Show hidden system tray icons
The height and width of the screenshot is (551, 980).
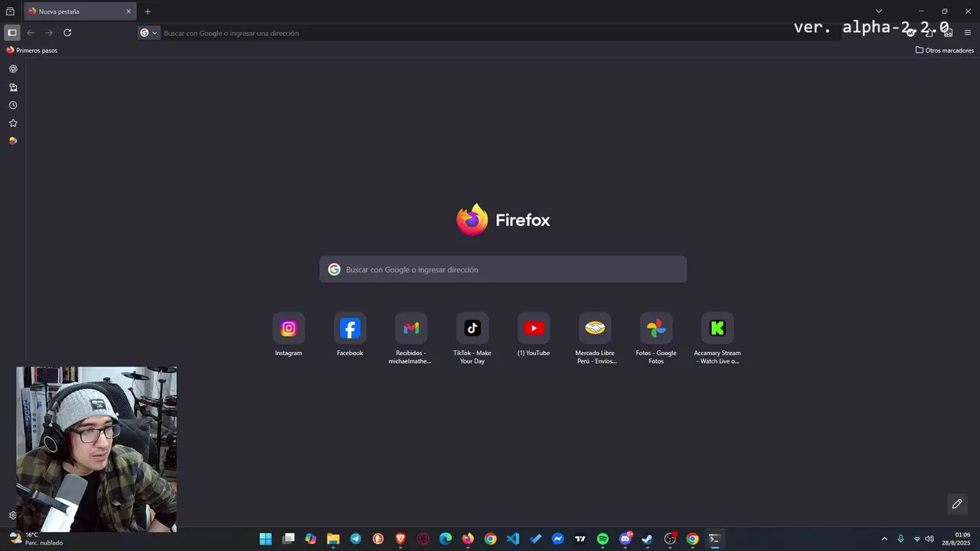click(884, 539)
